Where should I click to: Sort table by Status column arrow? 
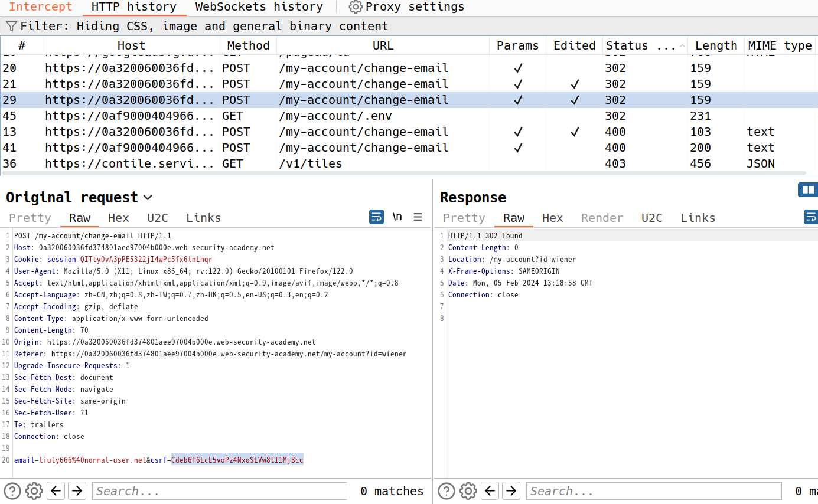(x=683, y=45)
